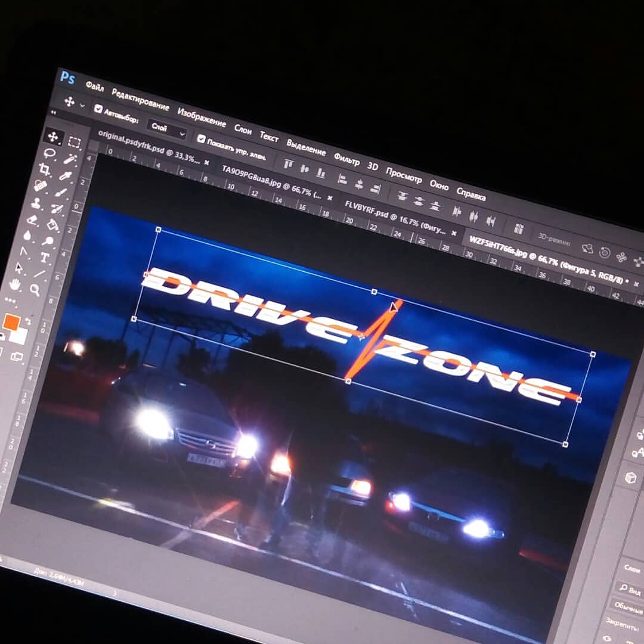Open the Слой auto-select dropdown
The width and height of the screenshot is (644, 644).
pyautogui.click(x=168, y=130)
